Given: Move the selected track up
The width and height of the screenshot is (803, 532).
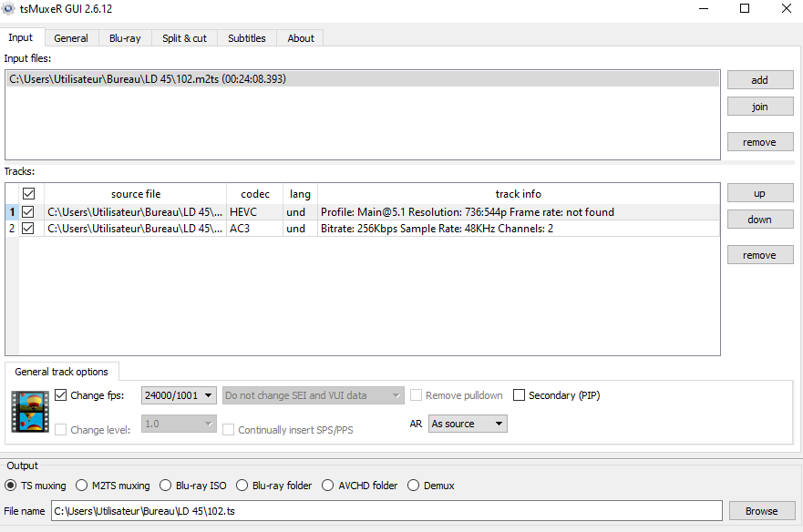Looking at the screenshot, I should pyautogui.click(x=759, y=192).
